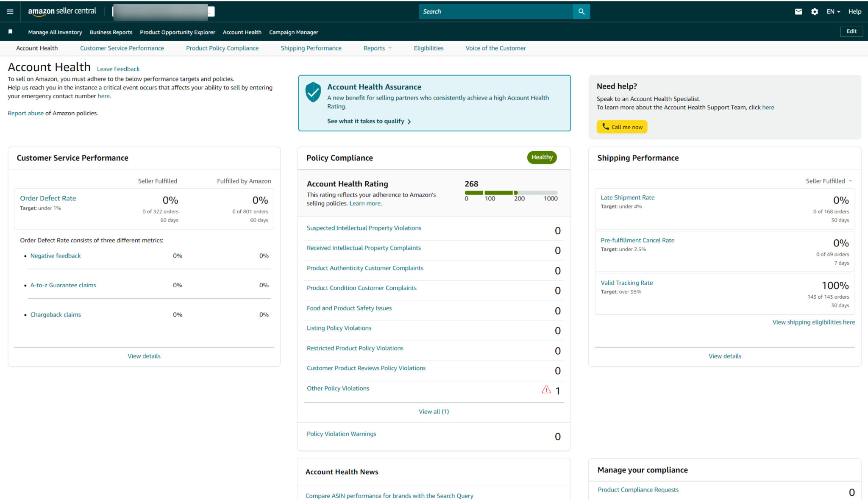This screenshot has height=500, width=868.
Task: Click View shipping eligibilities here
Action: click(813, 322)
